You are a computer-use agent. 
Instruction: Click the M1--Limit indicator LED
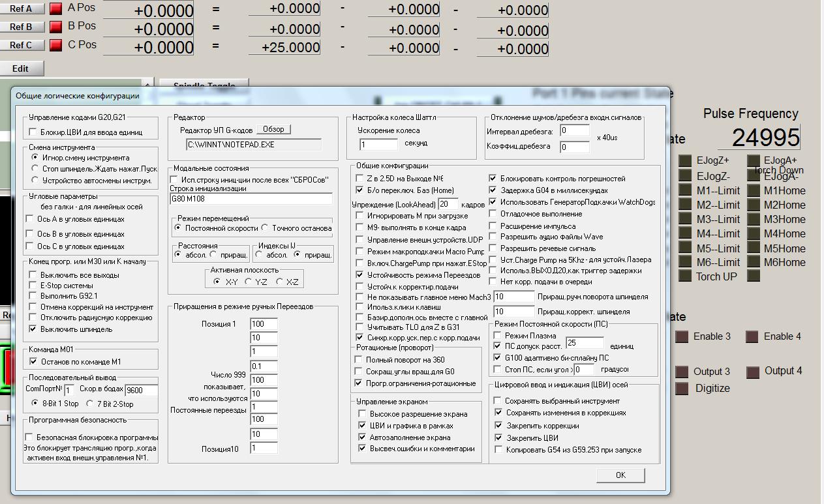684,190
